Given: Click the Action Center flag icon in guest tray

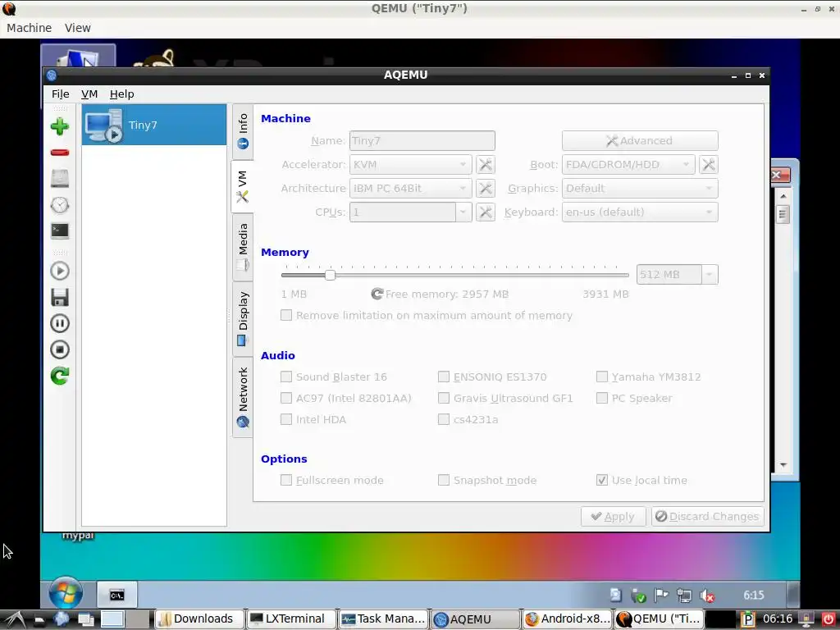Looking at the screenshot, I should pos(662,596).
